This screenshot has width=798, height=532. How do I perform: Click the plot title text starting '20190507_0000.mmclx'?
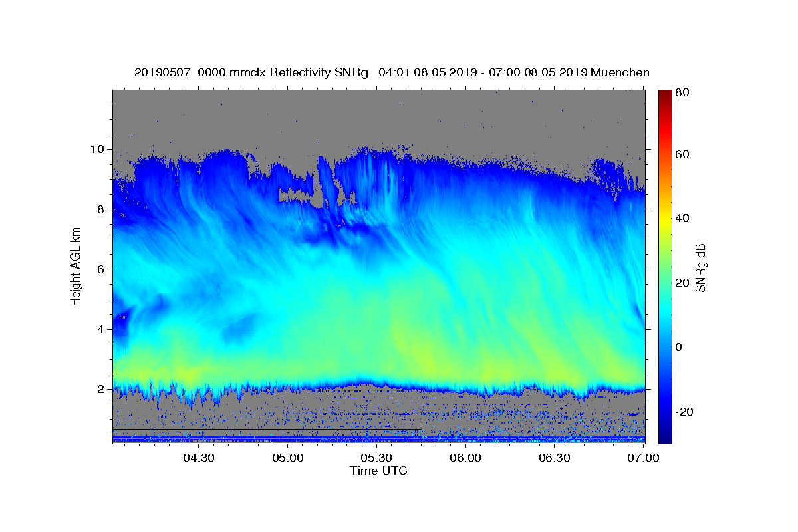pyautogui.click(x=392, y=72)
